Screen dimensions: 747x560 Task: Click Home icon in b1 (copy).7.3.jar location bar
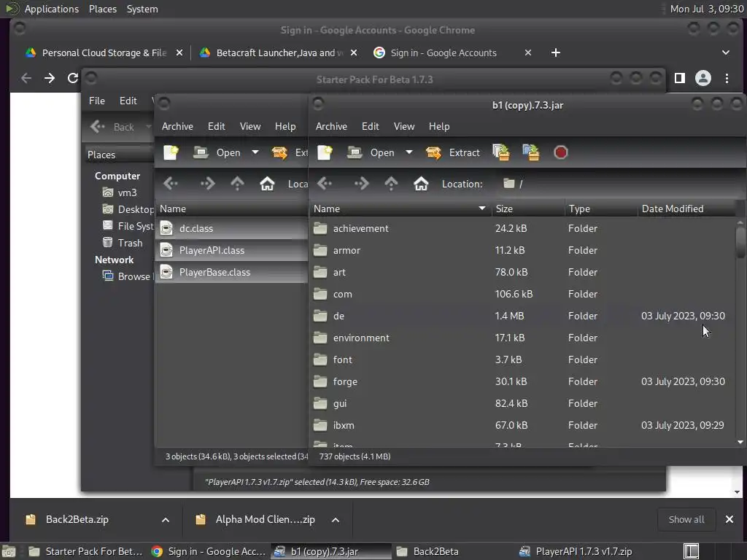421,184
